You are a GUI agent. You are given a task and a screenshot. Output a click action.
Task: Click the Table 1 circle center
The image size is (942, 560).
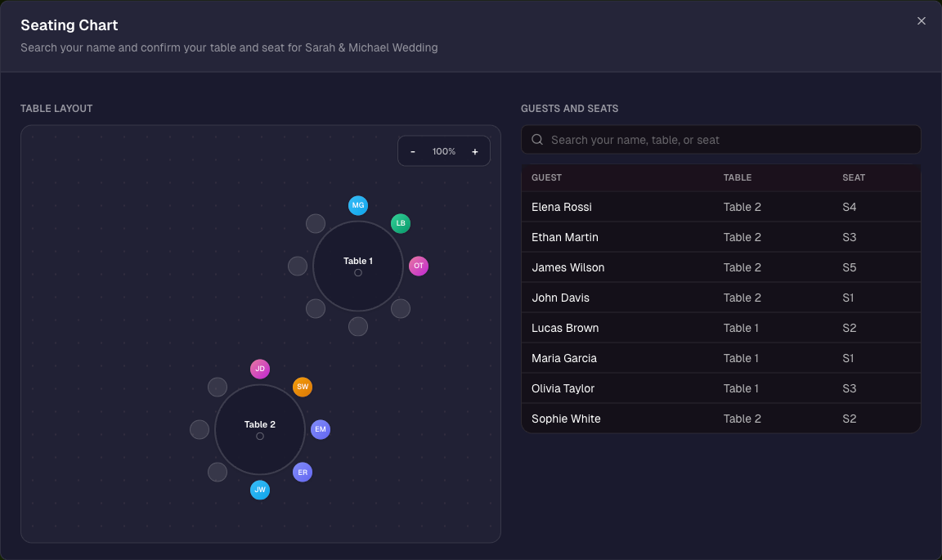358,267
